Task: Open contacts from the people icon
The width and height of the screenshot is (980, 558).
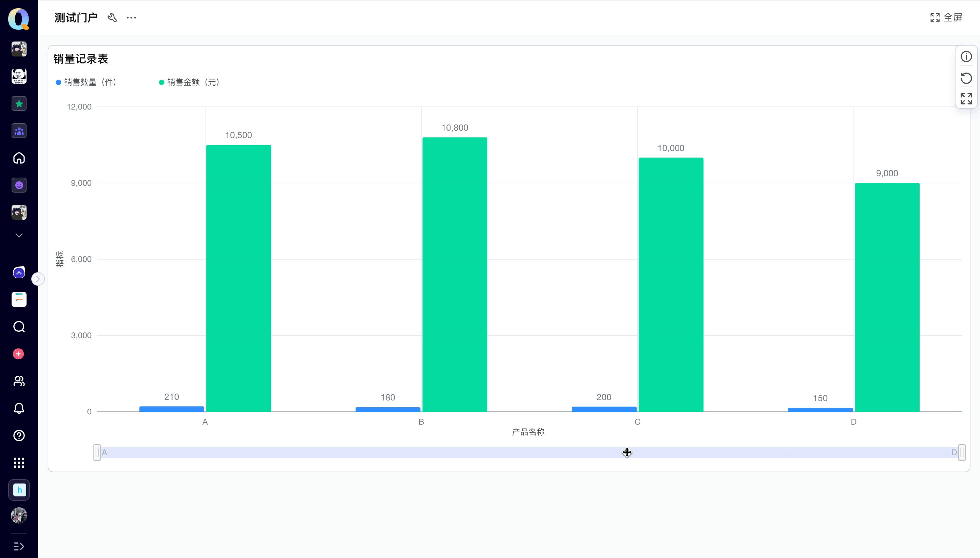Action: [x=19, y=381]
